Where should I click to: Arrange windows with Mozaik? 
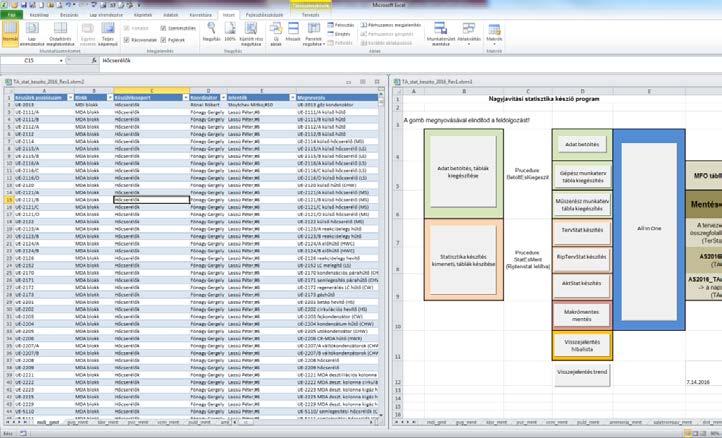pos(293,32)
